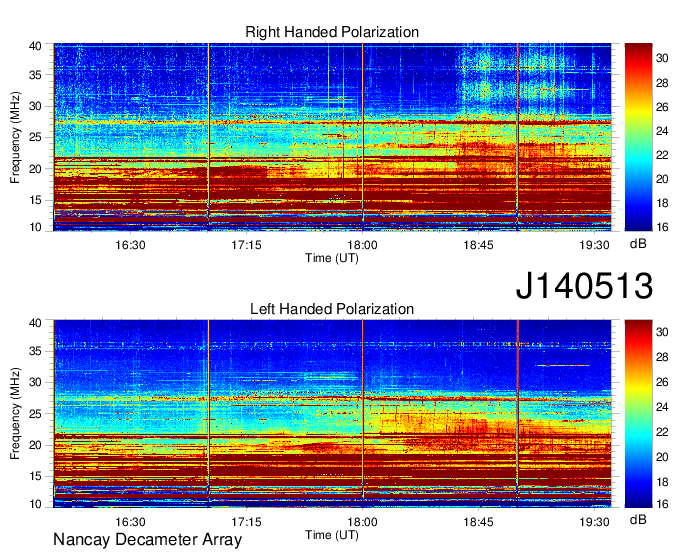Click 10 MHz tick on Left Handed plot
This screenshot has height=552, width=680.
coord(35,504)
